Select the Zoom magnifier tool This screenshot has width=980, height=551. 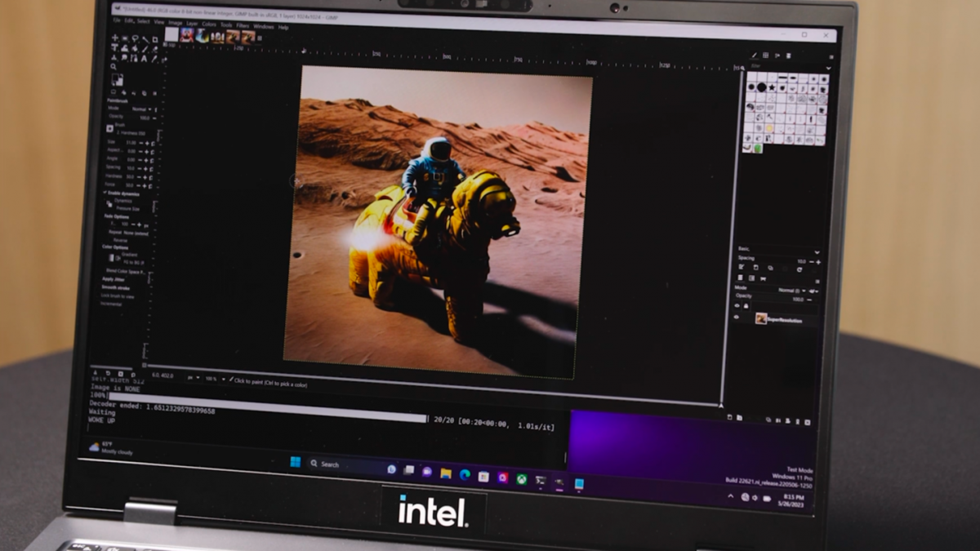pos(114,67)
